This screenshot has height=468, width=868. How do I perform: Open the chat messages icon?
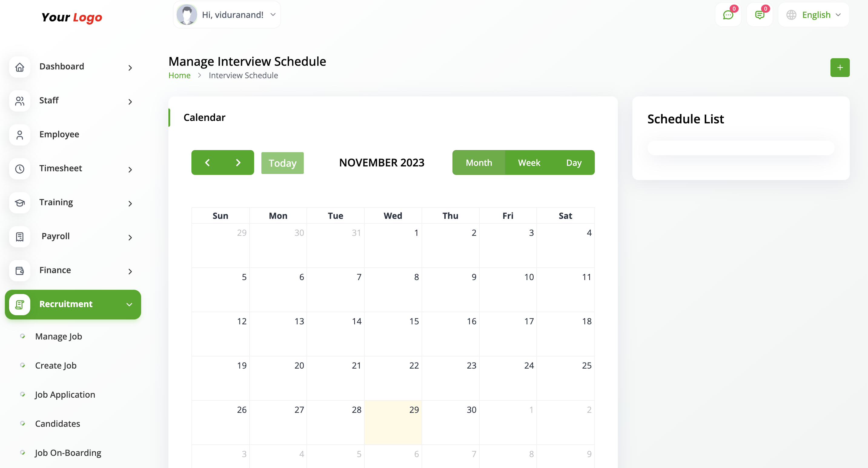pos(728,15)
